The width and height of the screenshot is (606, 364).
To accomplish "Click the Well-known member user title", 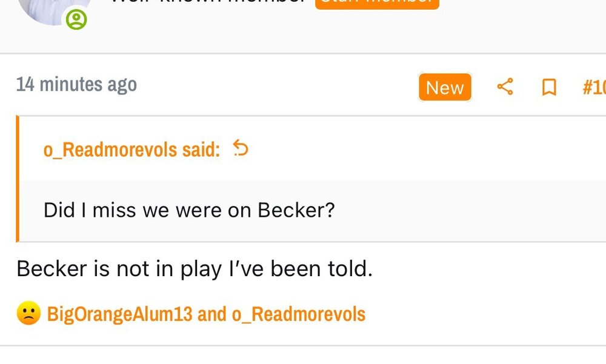I will point(206,2).
